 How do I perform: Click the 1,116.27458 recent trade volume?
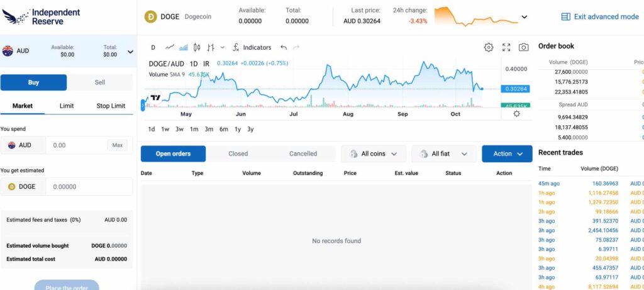(603, 193)
